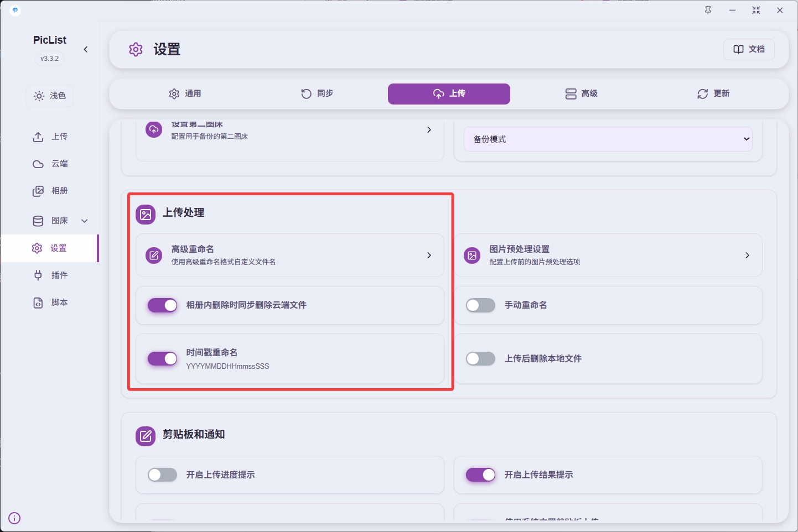Switch theme with the 浅色 button
The width and height of the screenshot is (798, 532).
pos(50,96)
